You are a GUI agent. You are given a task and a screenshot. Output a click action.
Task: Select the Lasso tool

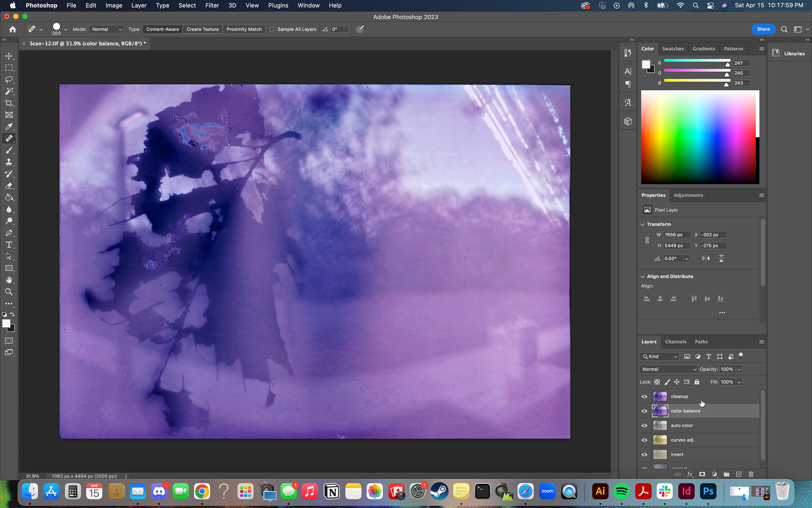pyautogui.click(x=9, y=80)
